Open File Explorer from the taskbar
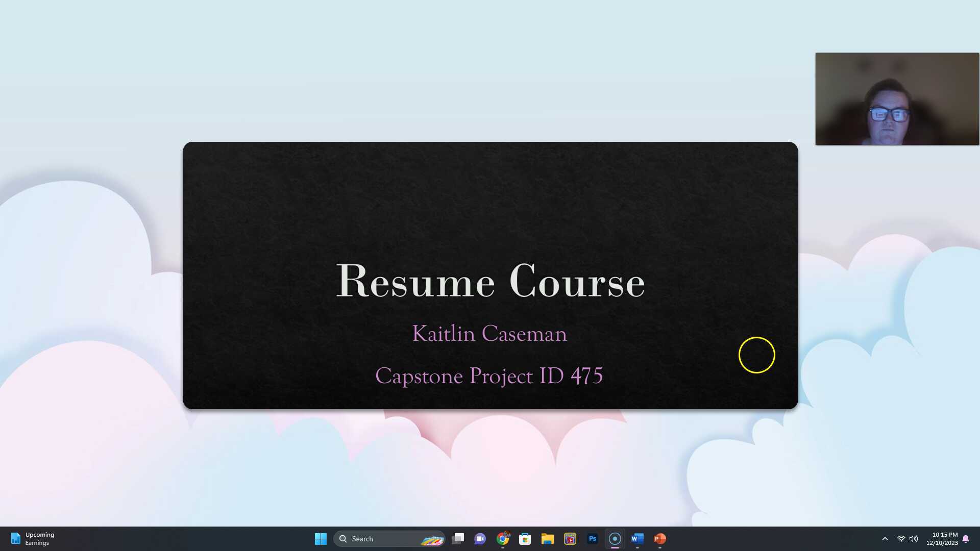This screenshot has width=980, height=551. coord(547,539)
